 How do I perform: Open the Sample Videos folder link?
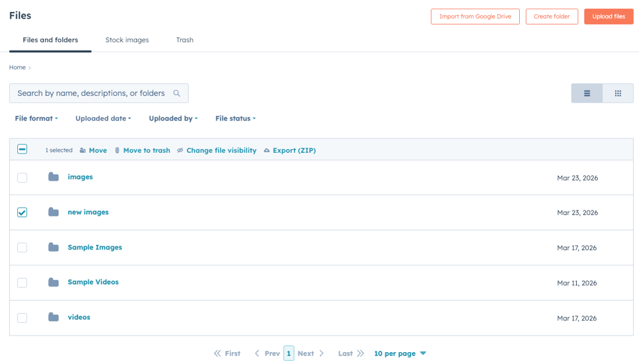tap(93, 282)
